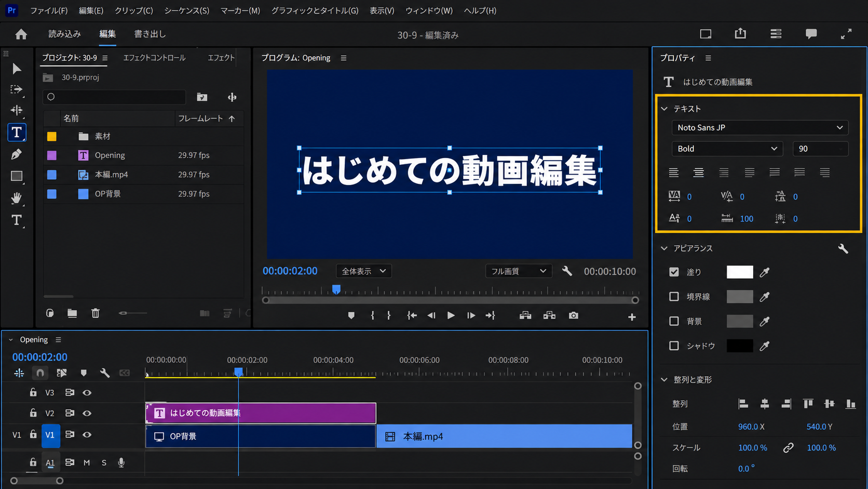Open the シーケンス(S) menu

pos(187,10)
